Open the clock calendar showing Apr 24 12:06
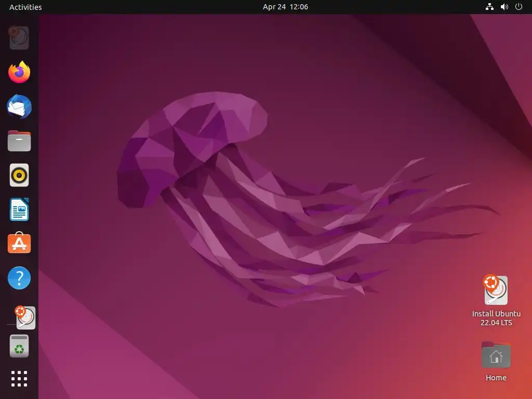Image resolution: width=532 pixels, height=399 pixels. point(285,7)
